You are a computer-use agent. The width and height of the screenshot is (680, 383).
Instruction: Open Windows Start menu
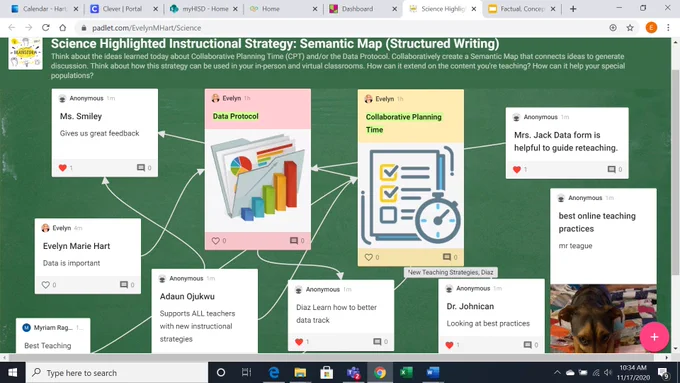tap(13, 373)
